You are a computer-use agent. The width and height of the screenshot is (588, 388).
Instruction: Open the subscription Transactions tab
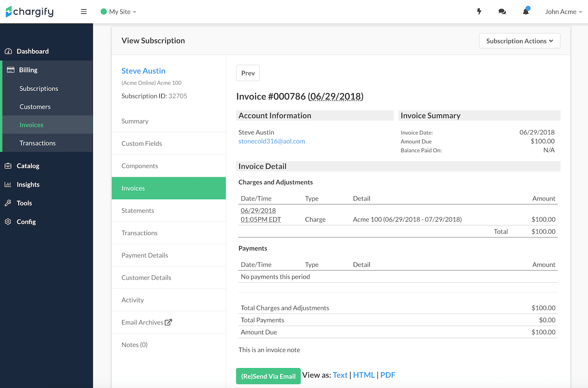tap(169, 233)
